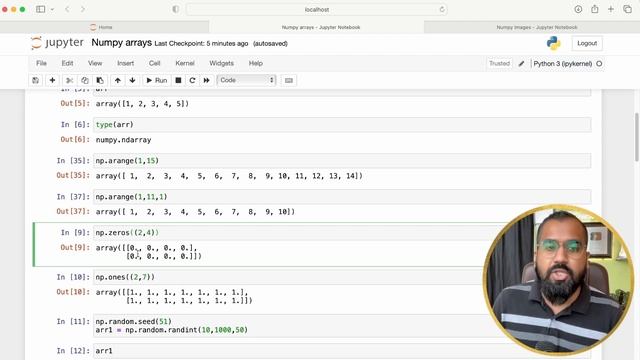Viewport: 640px width, 360px height.
Task: Open the Widgets menu
Action: pos(222,63)
